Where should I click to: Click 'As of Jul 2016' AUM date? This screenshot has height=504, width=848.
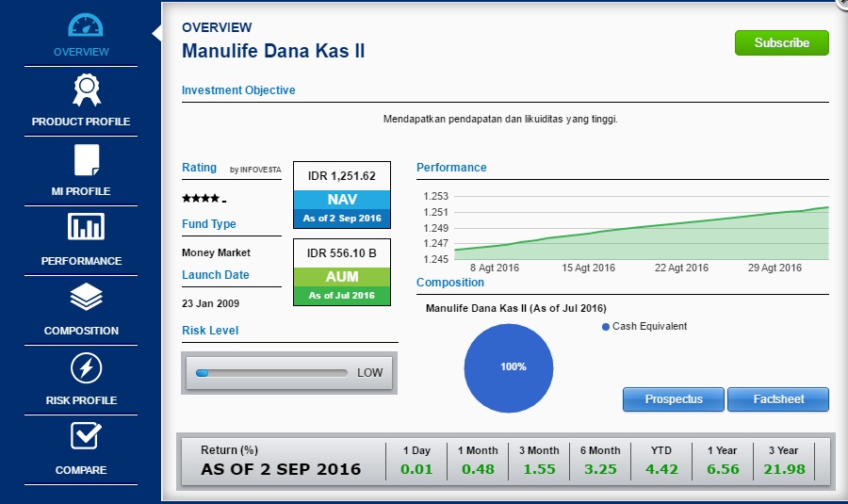[x=342, y=296]
